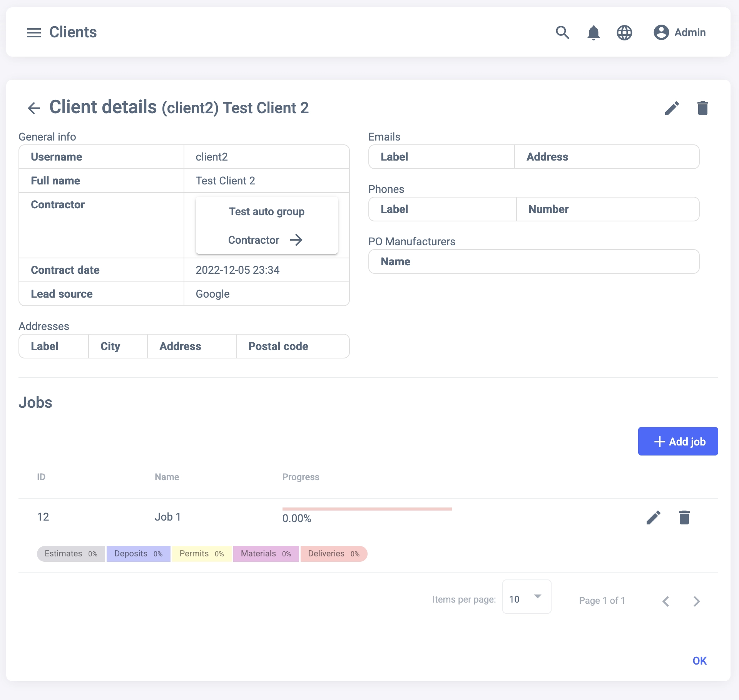Click the Deliveries 0% chip
Image resolution: width=739 pixels, height=700 pixels.
(x=333, y=554)
